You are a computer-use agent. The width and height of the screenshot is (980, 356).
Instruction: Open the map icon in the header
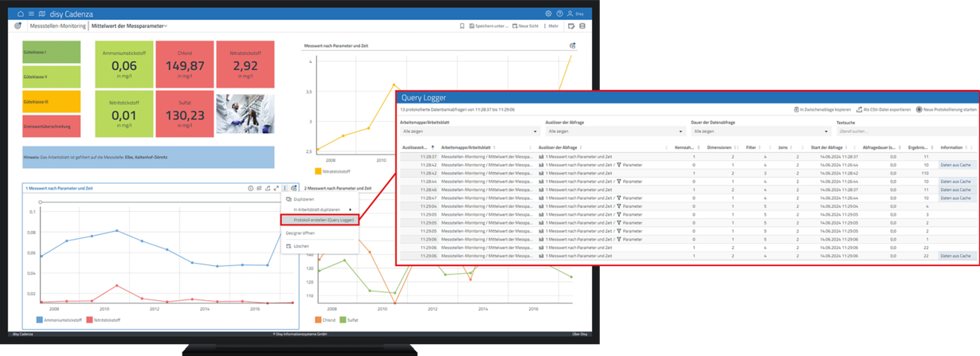41,14
